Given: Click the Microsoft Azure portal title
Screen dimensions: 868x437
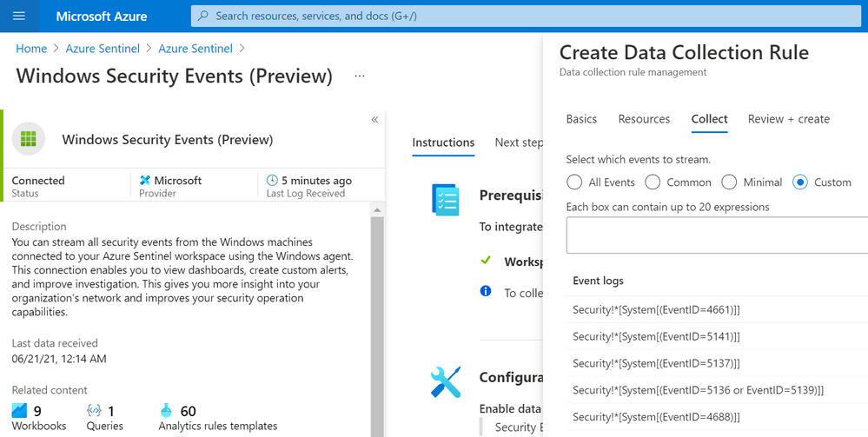Looking at the screenshot, I should tap(102, 16).
